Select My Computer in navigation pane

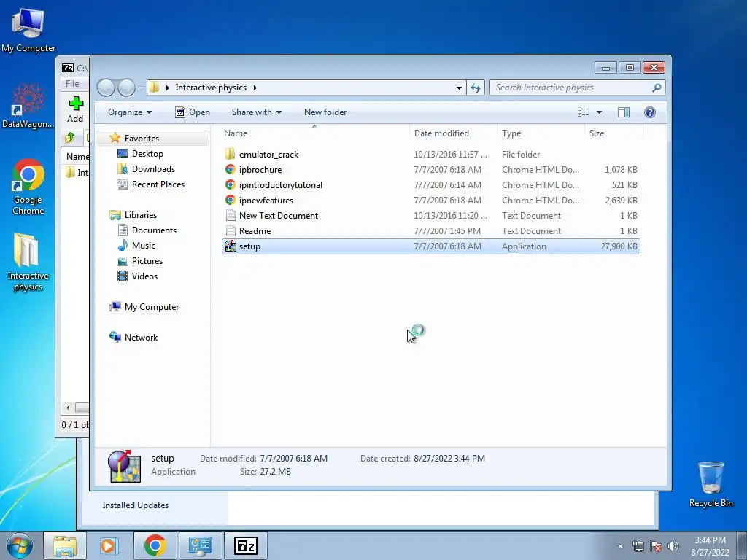[x=152, y=307]
